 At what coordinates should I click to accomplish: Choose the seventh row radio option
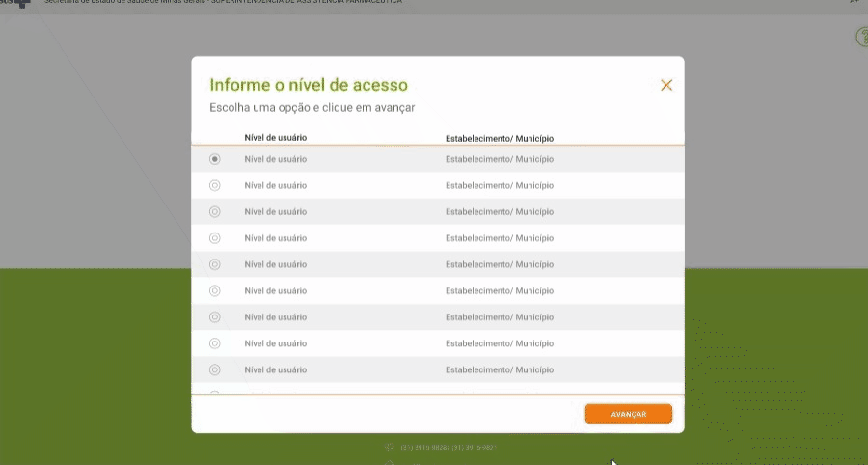pos(215,317)
